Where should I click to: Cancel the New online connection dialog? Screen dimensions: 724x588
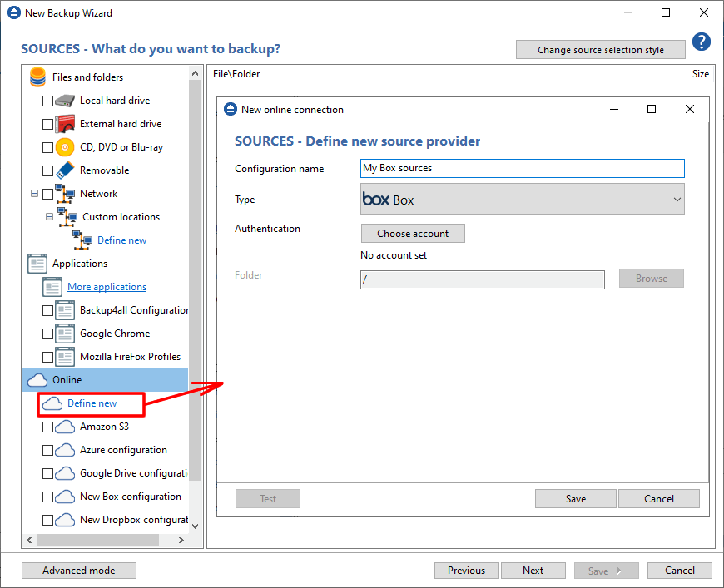point(659,499)
